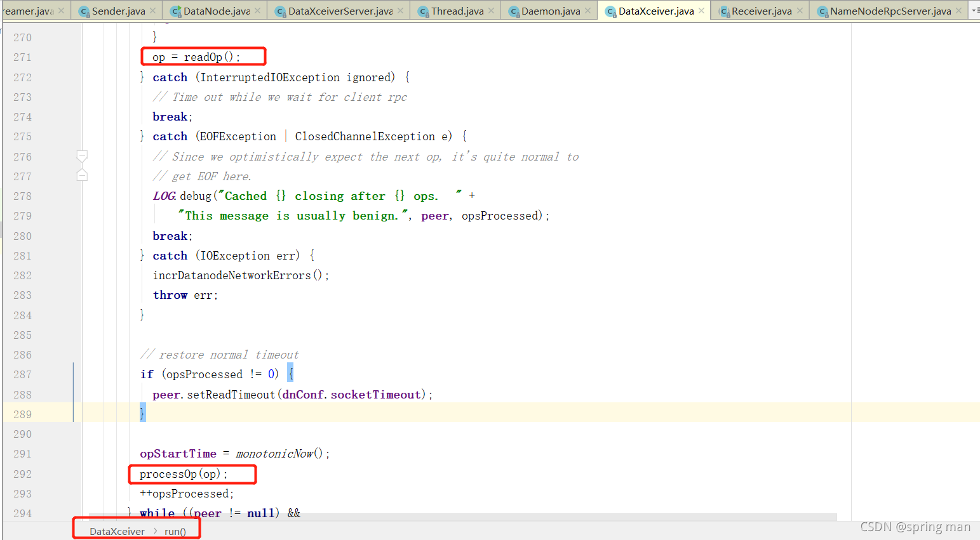
Task: Collapse the comment block at line 276
Action: (82, 156)
